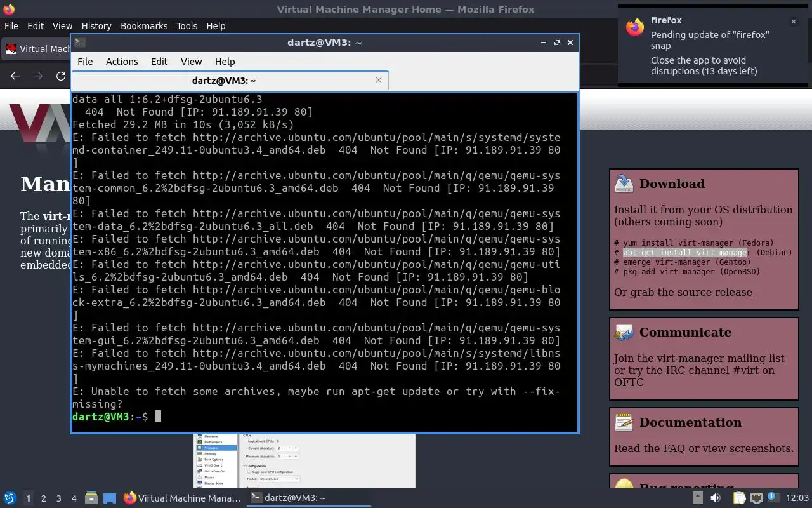The width and height of the screenshot is (812, 508).
Task: Click the highlighted apt-get install virt-manager text
Action: (685, 253)
